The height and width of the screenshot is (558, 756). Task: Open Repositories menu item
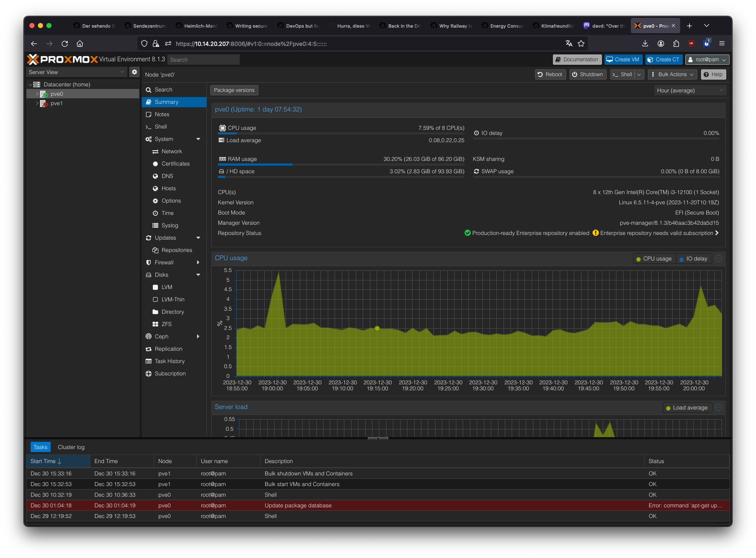174,250
